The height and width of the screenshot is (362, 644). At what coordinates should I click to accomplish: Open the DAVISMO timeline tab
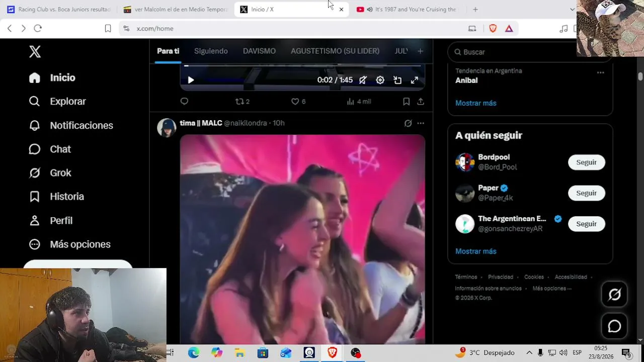click(x=259, y=51)
